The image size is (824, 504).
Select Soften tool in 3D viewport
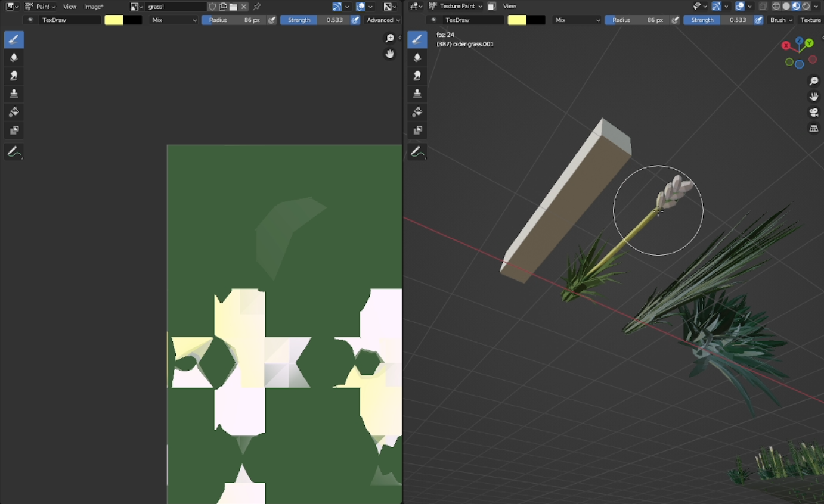click(417, 58)
